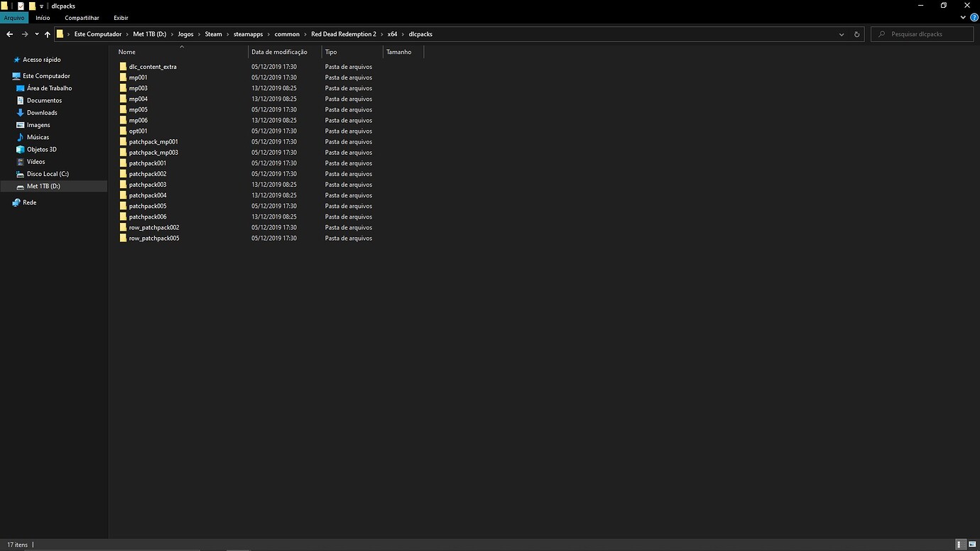Open the Compartilhar ribbon tab

pos(81,18)
